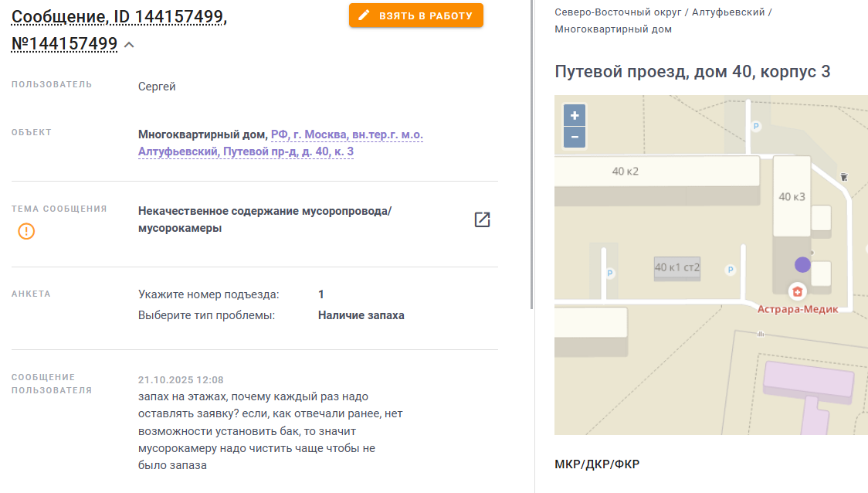Image resolution: width=868 pixels, height=493 pixels.
Task: Open message topic in new window icon
Action: click(x=482, y=219)
